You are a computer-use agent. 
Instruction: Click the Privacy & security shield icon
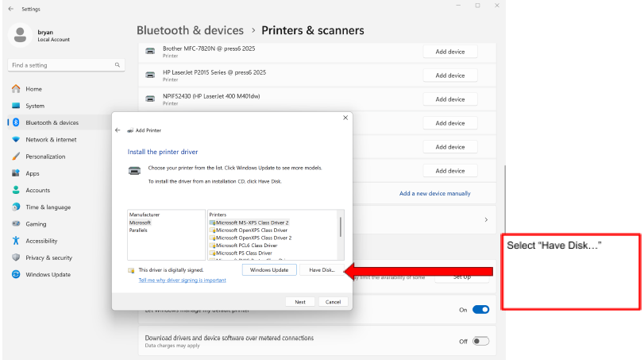pyautogui.click(x=16, y=257)
